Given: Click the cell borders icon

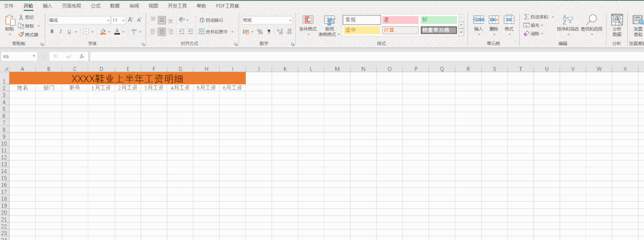Looking at the screenshot, I should [86, 32].
